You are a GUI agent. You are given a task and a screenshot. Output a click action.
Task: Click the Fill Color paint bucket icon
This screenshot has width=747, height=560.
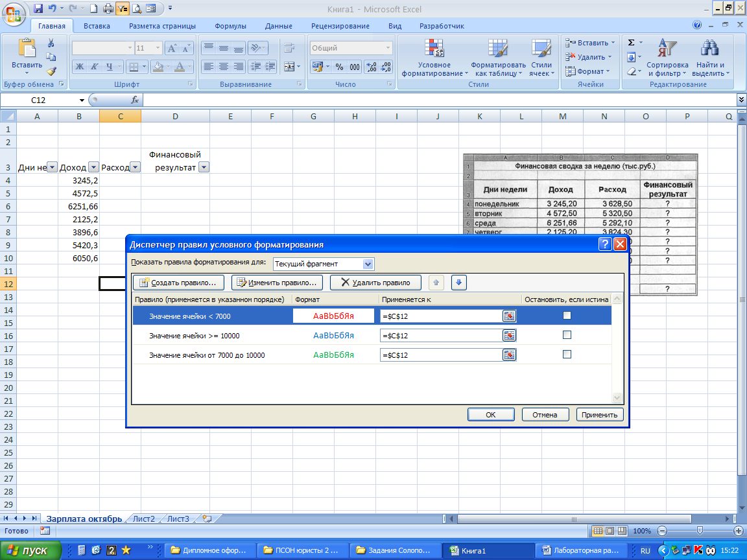pyautogui.click(x=159, y=67)
